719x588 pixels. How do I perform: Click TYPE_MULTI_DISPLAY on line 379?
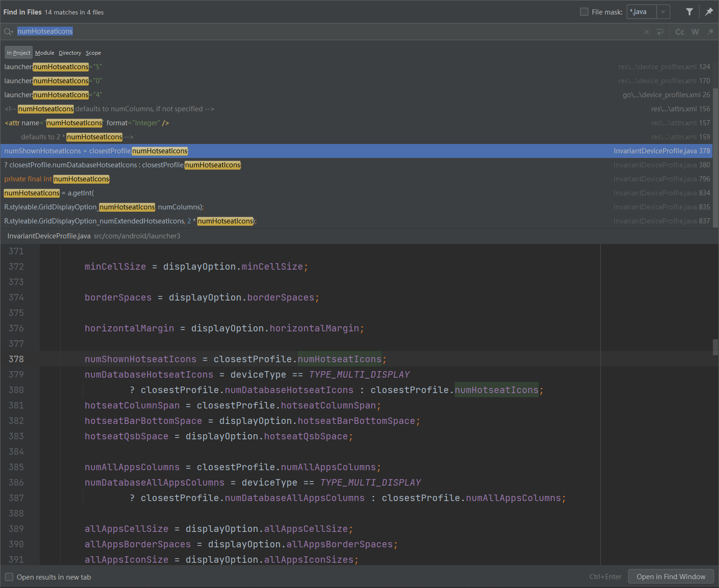pyautogui.click(x=359, y=374)
